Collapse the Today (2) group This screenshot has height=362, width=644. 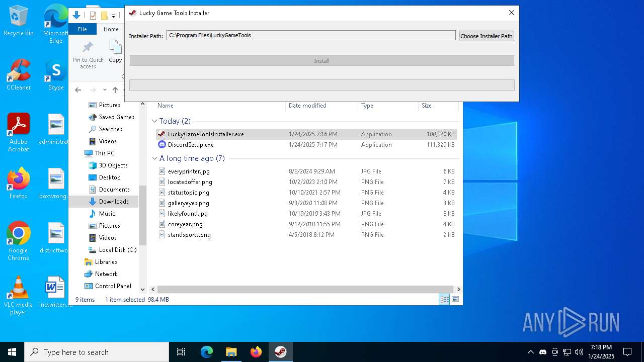click(x=154, y=121)
